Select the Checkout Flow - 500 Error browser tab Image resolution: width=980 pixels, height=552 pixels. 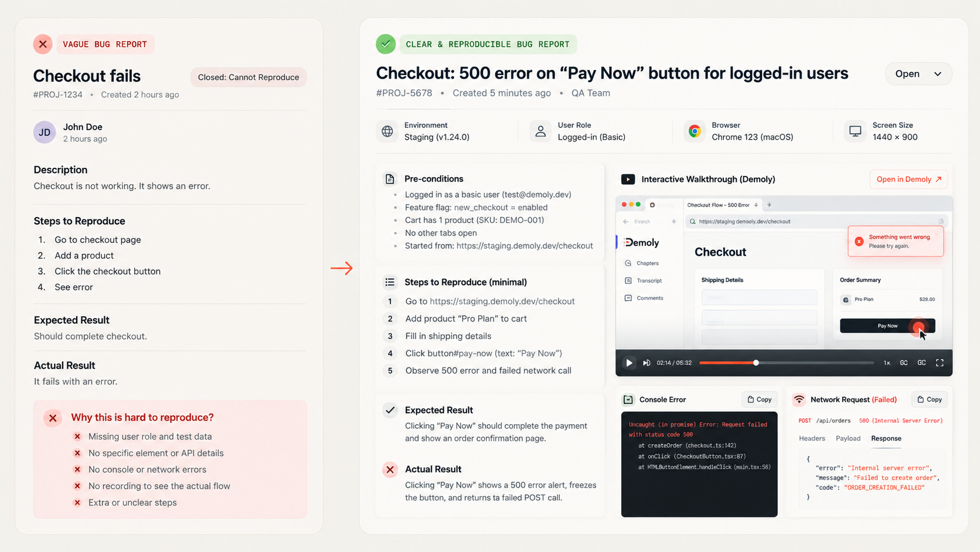[x=722, y=205]
